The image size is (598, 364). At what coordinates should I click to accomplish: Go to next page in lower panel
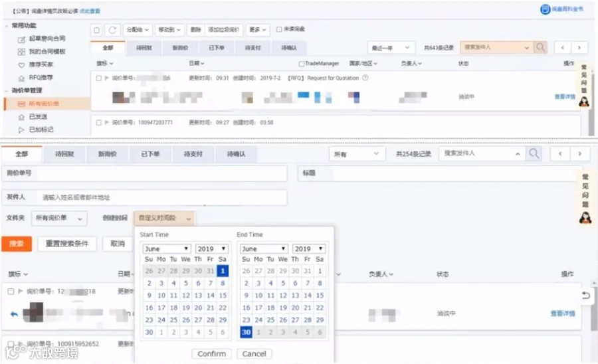point(579,154)
